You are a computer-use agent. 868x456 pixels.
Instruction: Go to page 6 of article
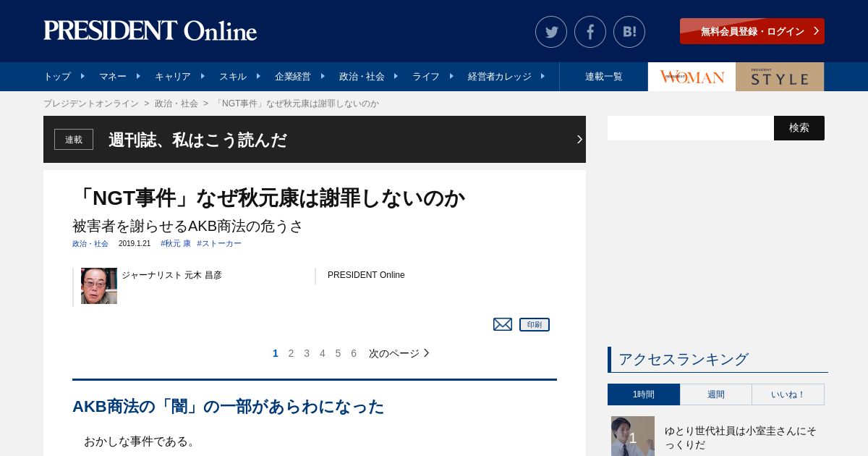pyautogui.click(x=354, y=353)
